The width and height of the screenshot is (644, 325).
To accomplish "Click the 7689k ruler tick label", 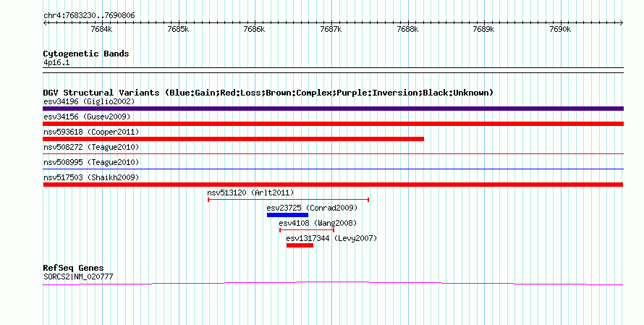I will click(484, 29).
